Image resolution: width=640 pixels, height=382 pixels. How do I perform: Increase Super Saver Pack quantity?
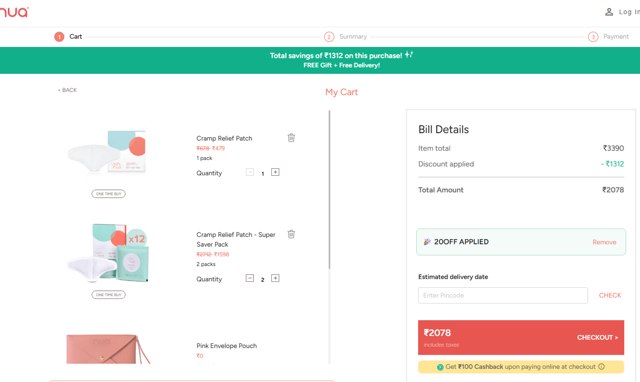coord(276,278)
